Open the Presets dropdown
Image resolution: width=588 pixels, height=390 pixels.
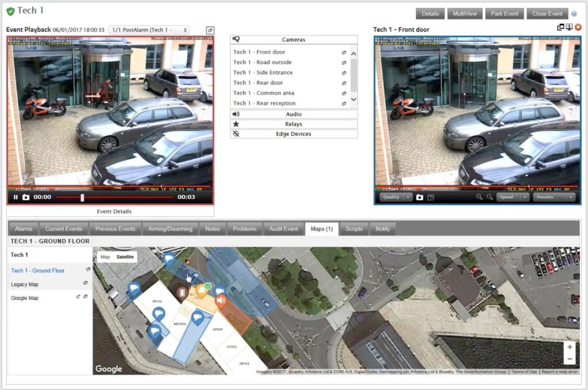click(554, 197)
